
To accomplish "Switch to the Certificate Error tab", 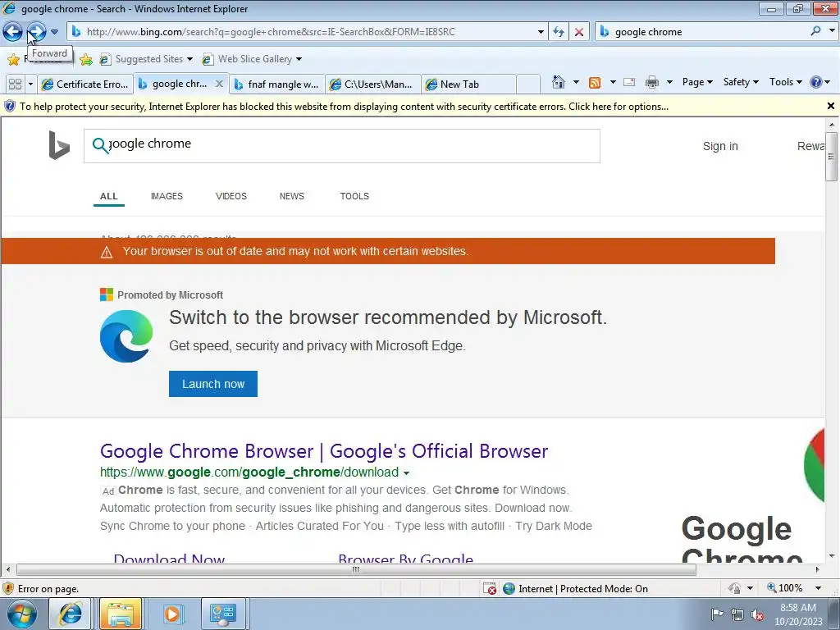I will (x=85, y=84).
